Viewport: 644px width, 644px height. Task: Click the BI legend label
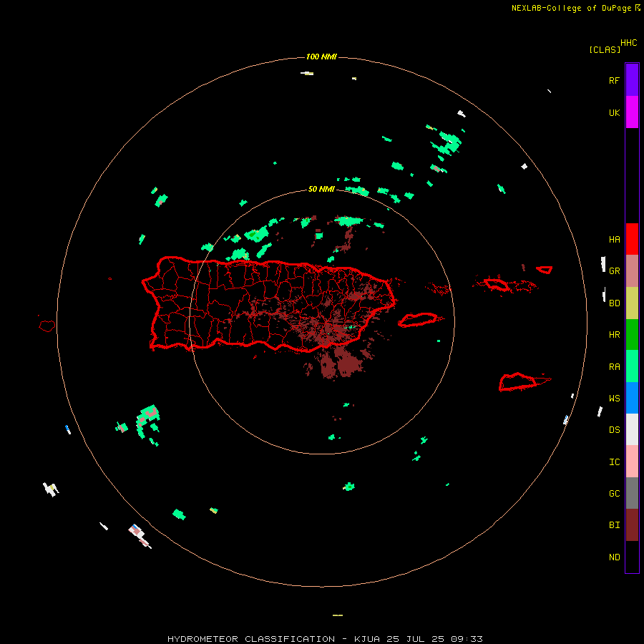(615, 525)
